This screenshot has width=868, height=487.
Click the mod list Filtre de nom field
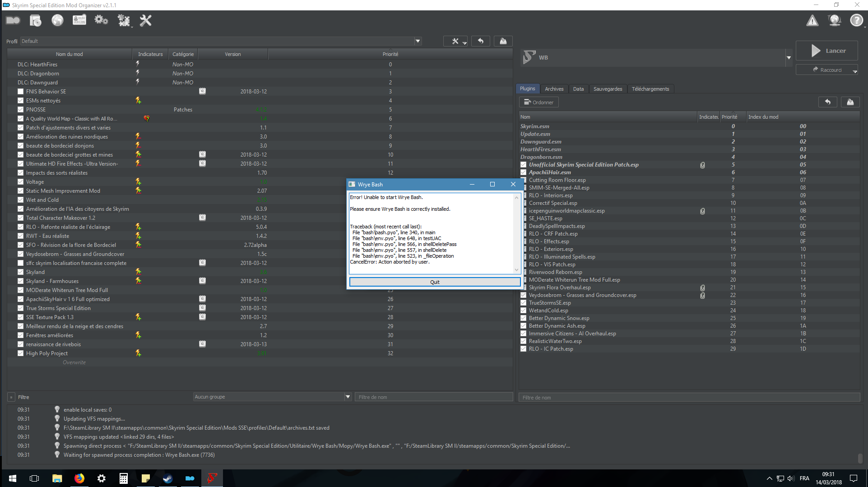click(x=435, y=397)
